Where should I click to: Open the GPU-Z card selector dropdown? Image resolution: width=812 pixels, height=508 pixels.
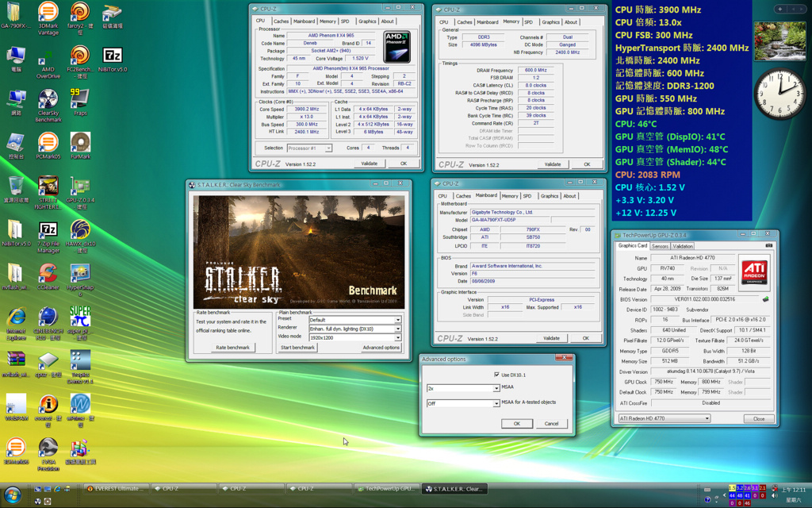click(x=665, y=418)
